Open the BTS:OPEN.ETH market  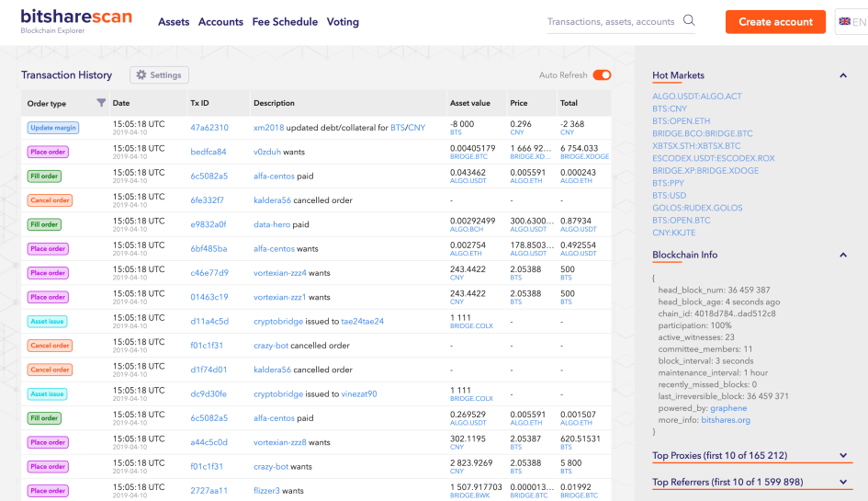[x=681, y=120]
